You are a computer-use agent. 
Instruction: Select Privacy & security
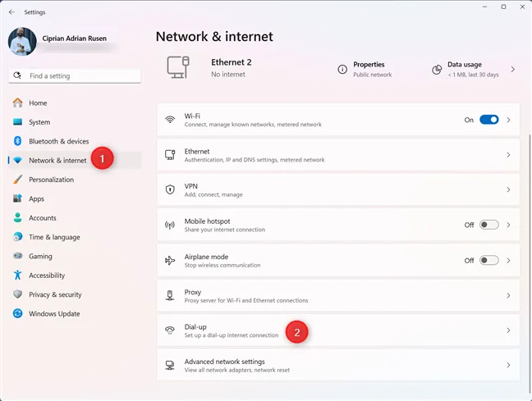pos(75,294)
